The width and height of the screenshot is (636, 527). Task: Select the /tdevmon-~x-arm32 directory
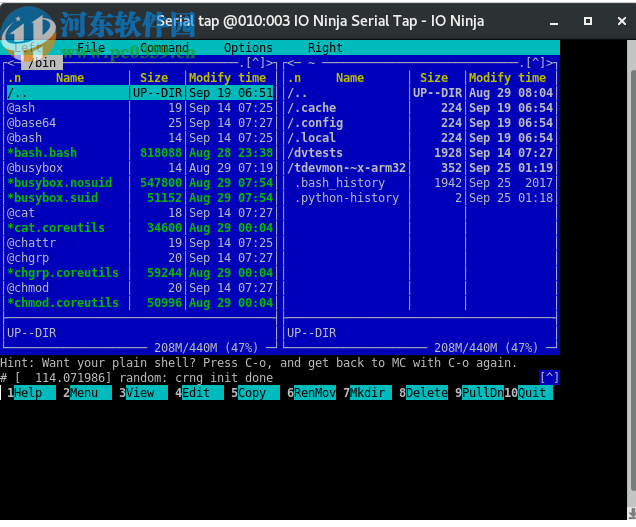[420, 168]
